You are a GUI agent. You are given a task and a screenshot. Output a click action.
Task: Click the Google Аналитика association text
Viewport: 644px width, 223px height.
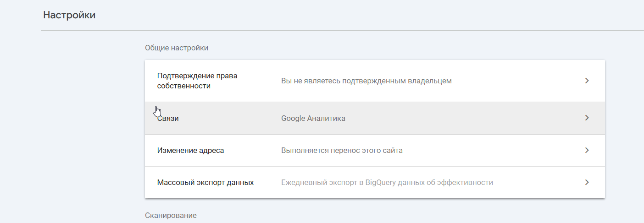(313, 119)
